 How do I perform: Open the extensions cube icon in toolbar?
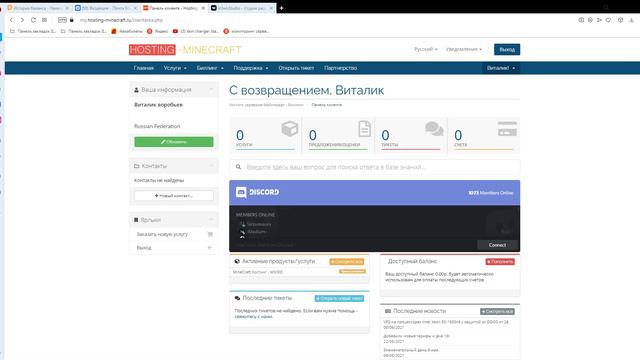tap(620, 20)
